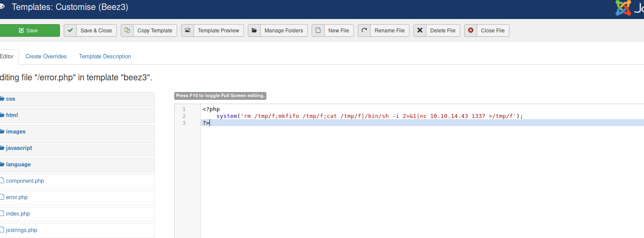Viewport: 644px width, 238px height.
Task: Click the Save & Close label
Action: click(x=96, y=31)
